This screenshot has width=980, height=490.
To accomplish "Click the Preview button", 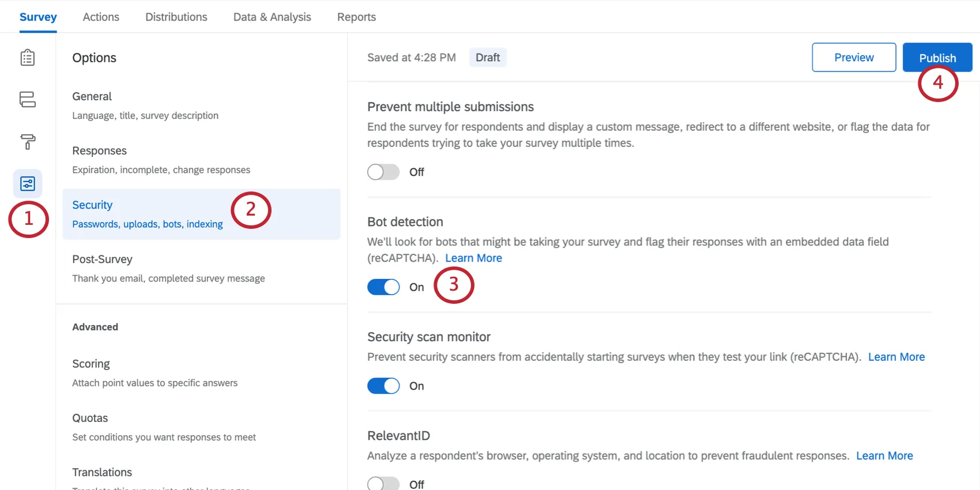I will 854,58.
